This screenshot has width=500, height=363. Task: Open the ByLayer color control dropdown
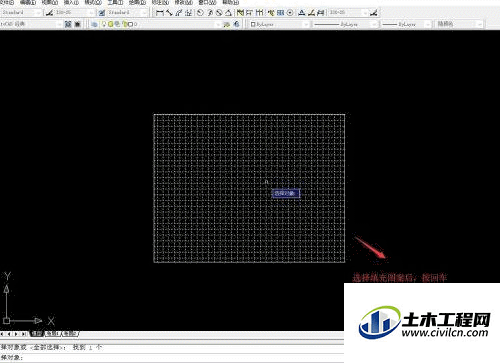(x=279, y=24)
